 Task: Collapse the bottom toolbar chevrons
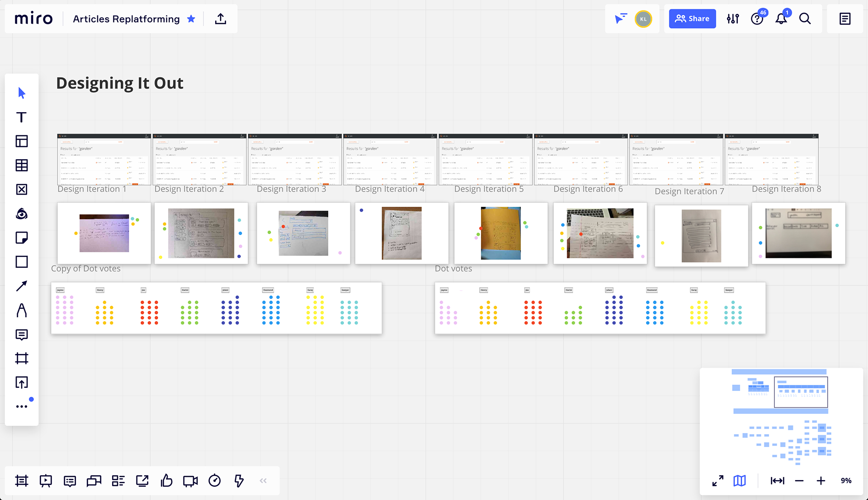tap(263, 481)
